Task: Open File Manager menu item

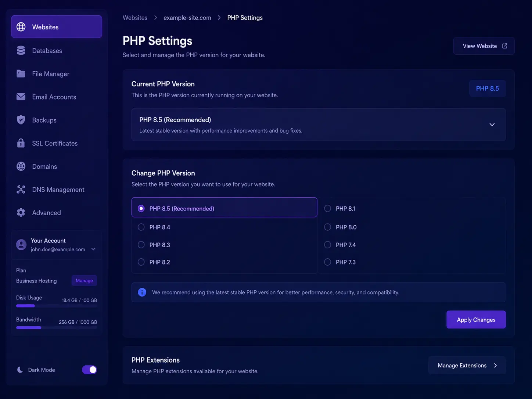Action: click(57, 73)
